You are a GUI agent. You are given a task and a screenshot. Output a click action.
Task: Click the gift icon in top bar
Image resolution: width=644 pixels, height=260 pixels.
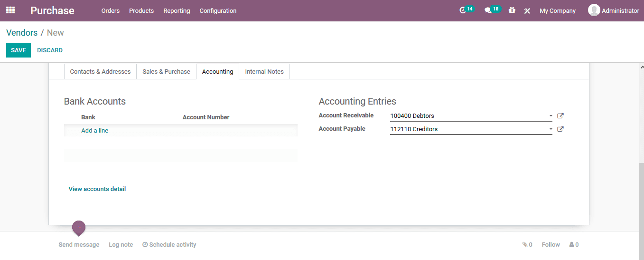coord(512,10)
